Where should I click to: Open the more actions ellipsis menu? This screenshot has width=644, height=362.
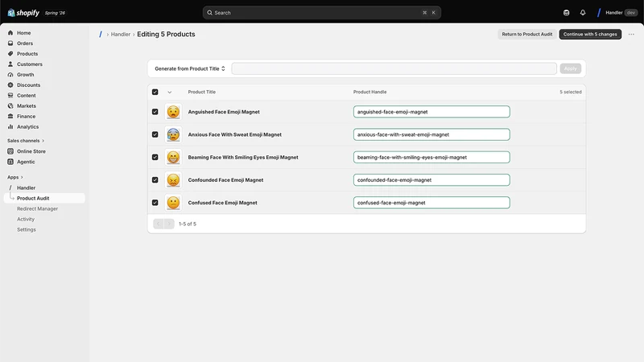pyautogui.click(x=631, y=34)
